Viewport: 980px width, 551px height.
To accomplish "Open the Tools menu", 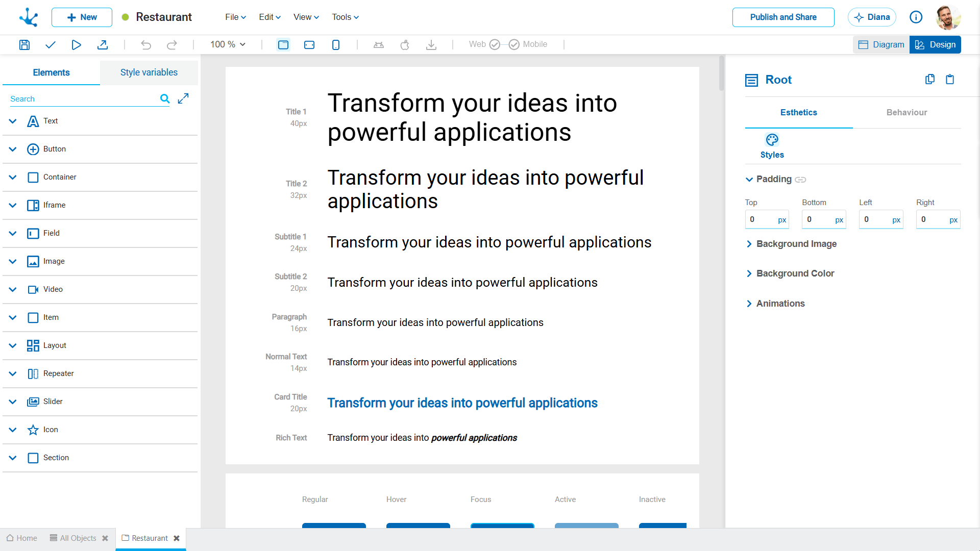I will (x=345, y=17).
